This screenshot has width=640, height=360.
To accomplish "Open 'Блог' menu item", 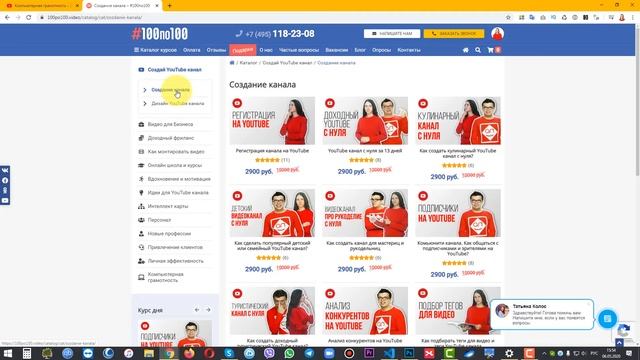I will (360, 50).
